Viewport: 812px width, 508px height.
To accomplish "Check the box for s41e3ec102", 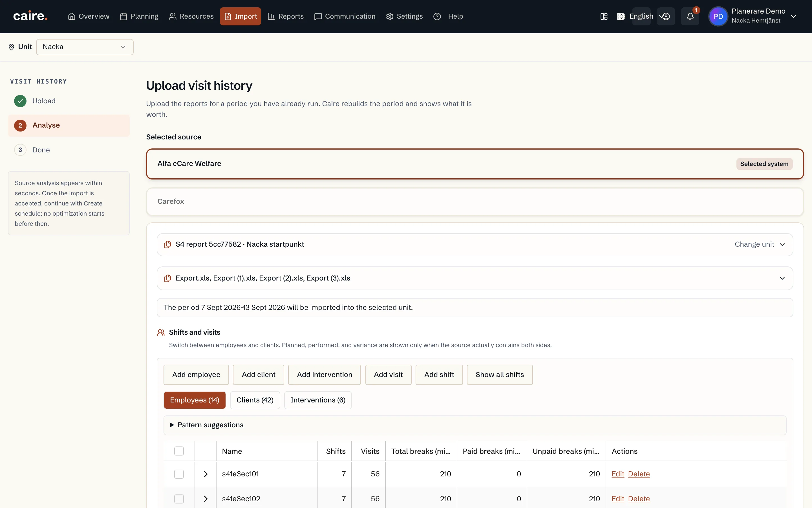I will point(179,499).
